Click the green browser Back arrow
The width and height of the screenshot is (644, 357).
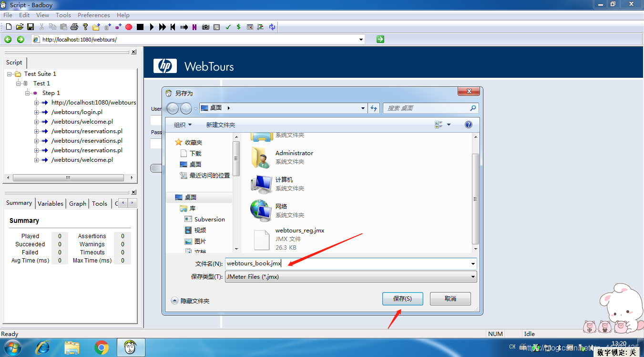tap(8, 39)
